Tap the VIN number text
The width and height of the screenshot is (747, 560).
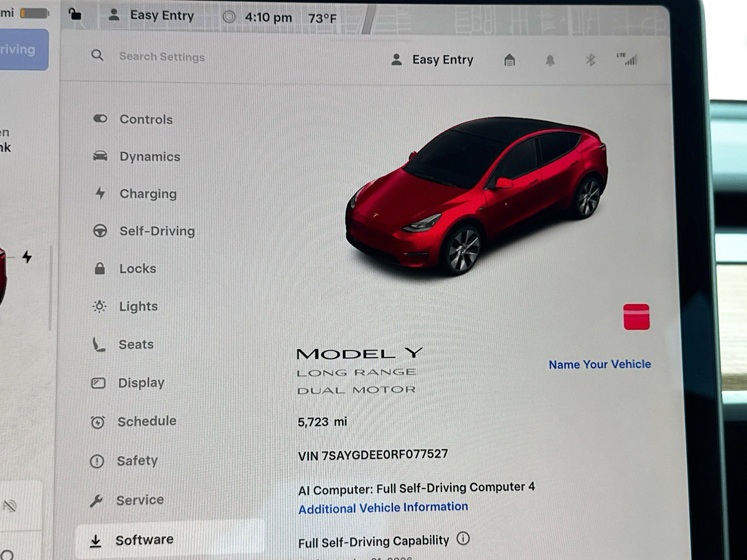[x=373, y=455]
